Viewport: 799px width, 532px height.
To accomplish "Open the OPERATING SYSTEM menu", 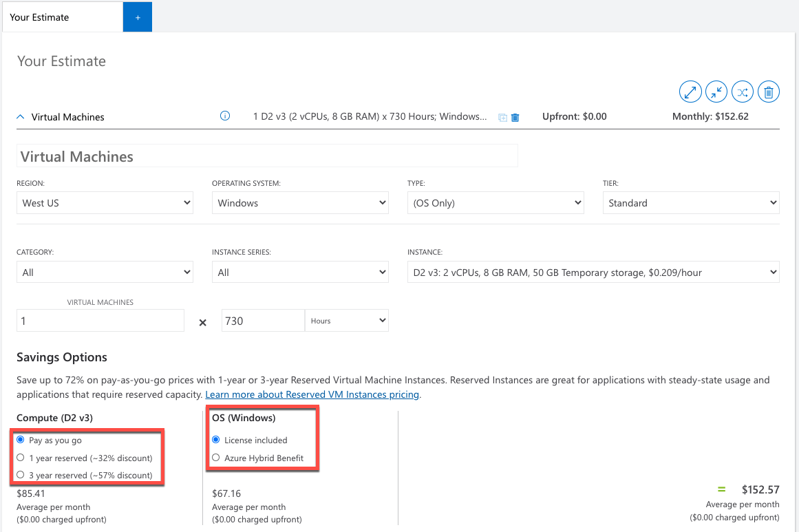I will point(300,202).
